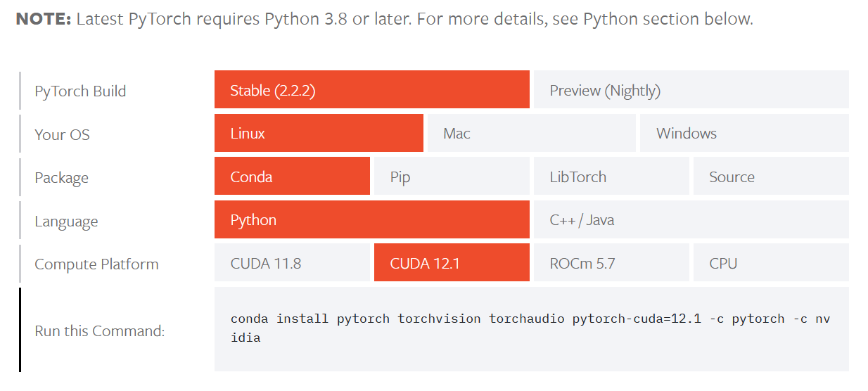868x391 pixels.
Task: Click the 'Run this Command:' label
Action: 99,331
